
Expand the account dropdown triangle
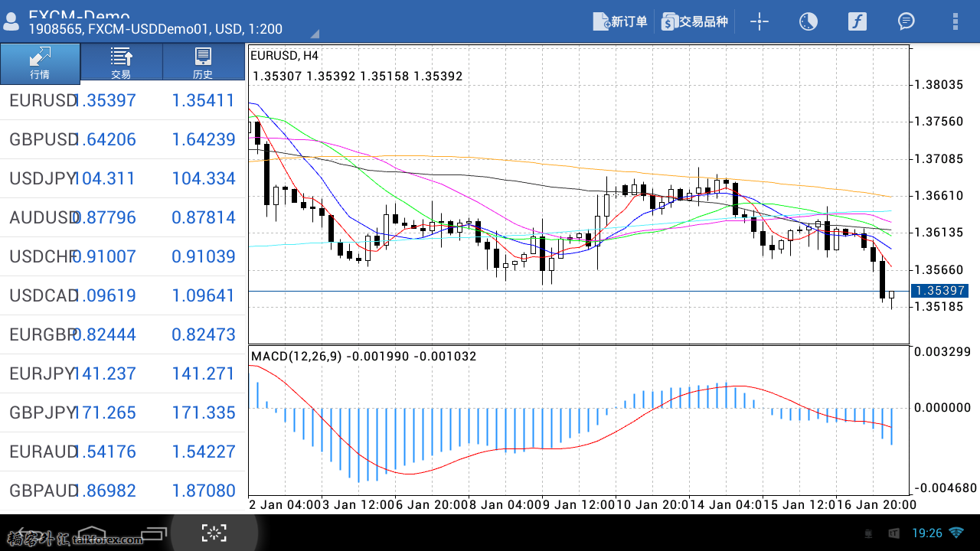coord(314,34)
